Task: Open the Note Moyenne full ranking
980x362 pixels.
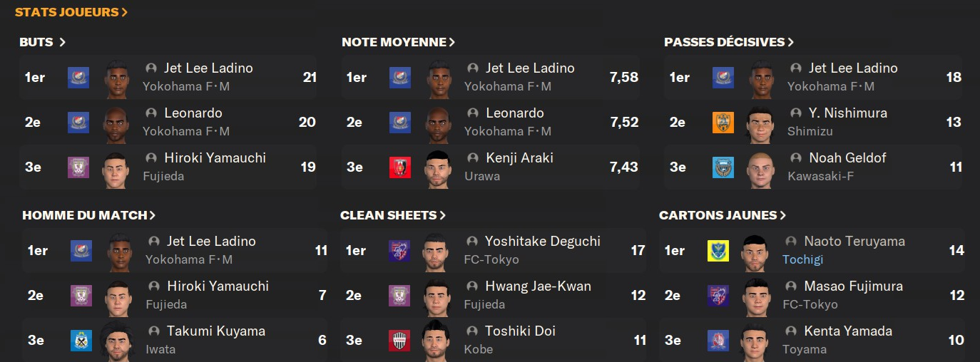Action: click(398, 42)
